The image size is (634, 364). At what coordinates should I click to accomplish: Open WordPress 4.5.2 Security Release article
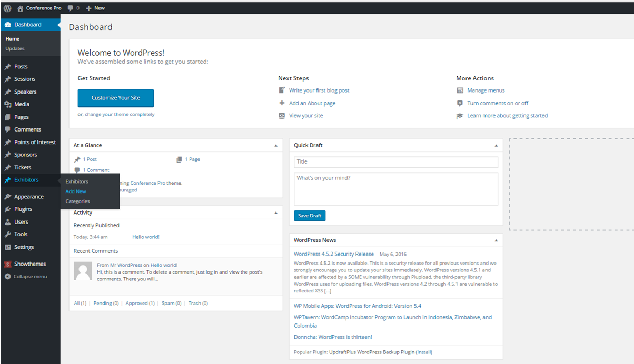pyautogui.click(x=334, y=254)
